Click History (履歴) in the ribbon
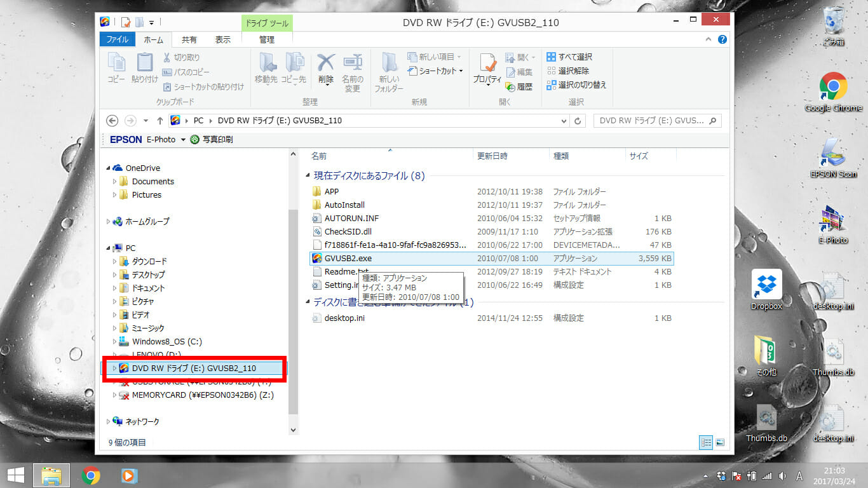This screenshot has width=868, height=488. click(519, 87)
